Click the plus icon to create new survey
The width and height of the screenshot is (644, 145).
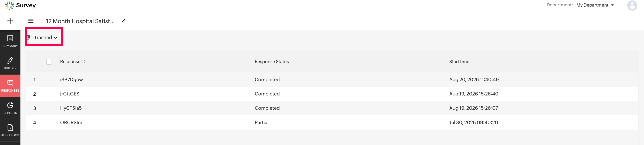click(x=10, y=21)
